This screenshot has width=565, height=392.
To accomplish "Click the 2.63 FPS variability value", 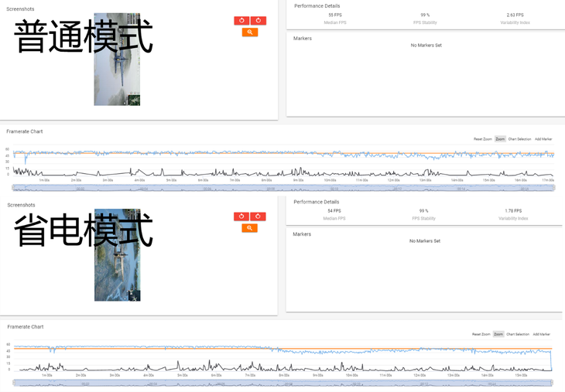I will 515,15.
